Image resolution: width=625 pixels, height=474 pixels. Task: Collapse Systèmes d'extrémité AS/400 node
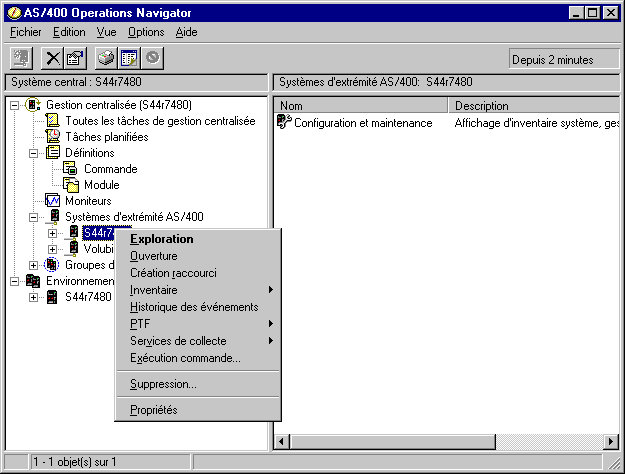33,217
